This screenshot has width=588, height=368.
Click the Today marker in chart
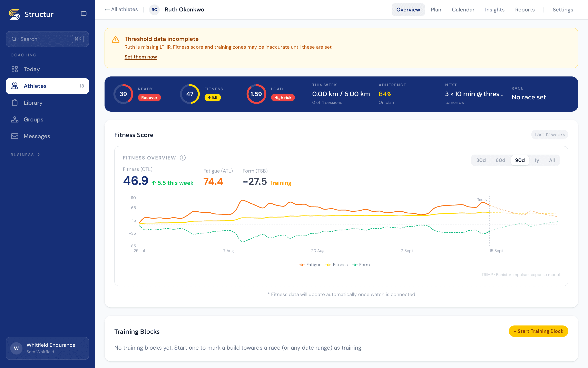482,200
